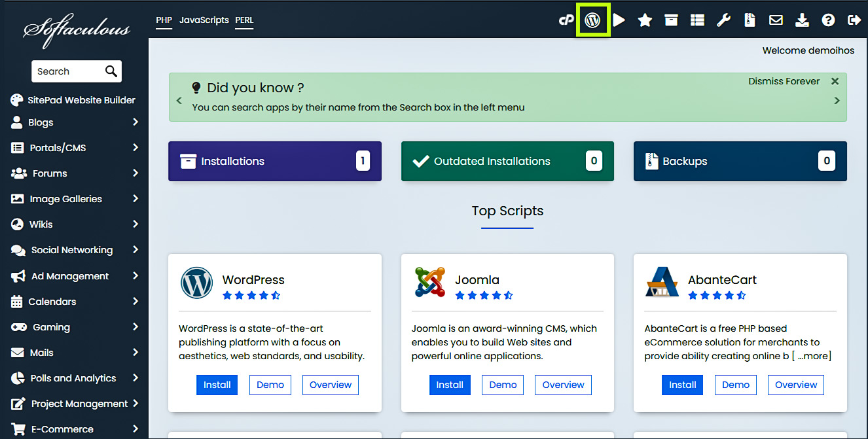Click the Blogs person icon
Image resolution: width=868 pixels, height=439 pixels.
click(17, 122)
